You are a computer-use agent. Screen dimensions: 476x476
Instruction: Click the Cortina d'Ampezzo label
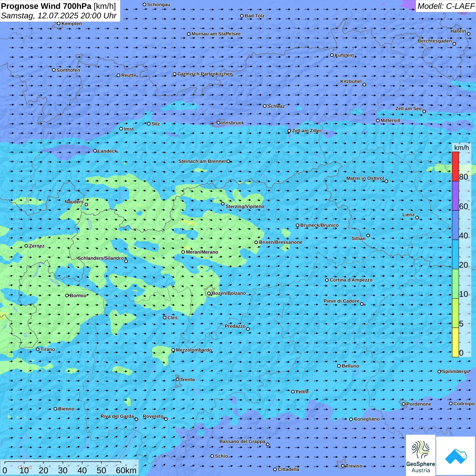[x=351, y=280]
